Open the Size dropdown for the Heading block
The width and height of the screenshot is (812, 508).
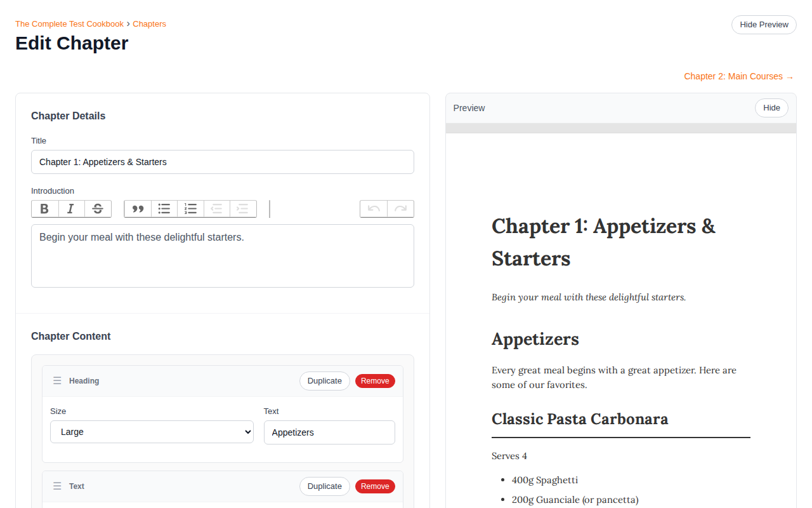pyautogui.click(x=152, y=432)
